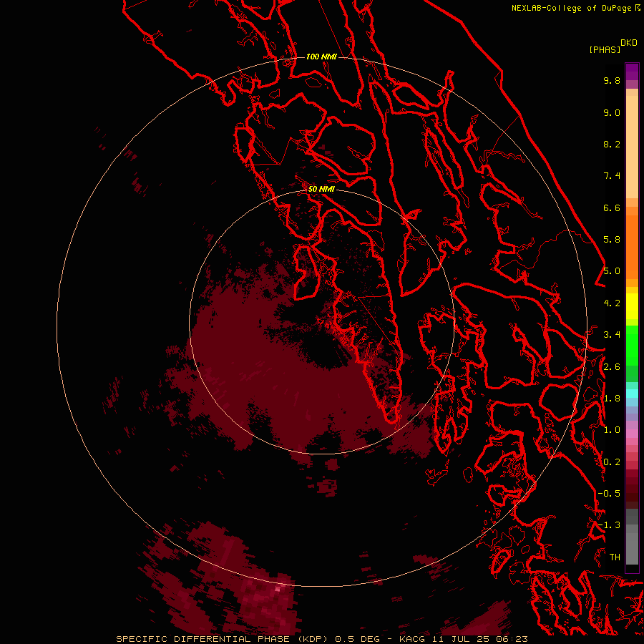Pick the bright green color bar segment

[632, 344]
